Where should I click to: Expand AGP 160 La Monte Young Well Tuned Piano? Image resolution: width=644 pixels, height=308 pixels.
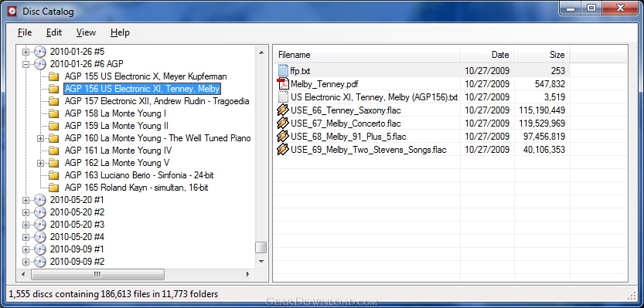click(x=40, y=139)
